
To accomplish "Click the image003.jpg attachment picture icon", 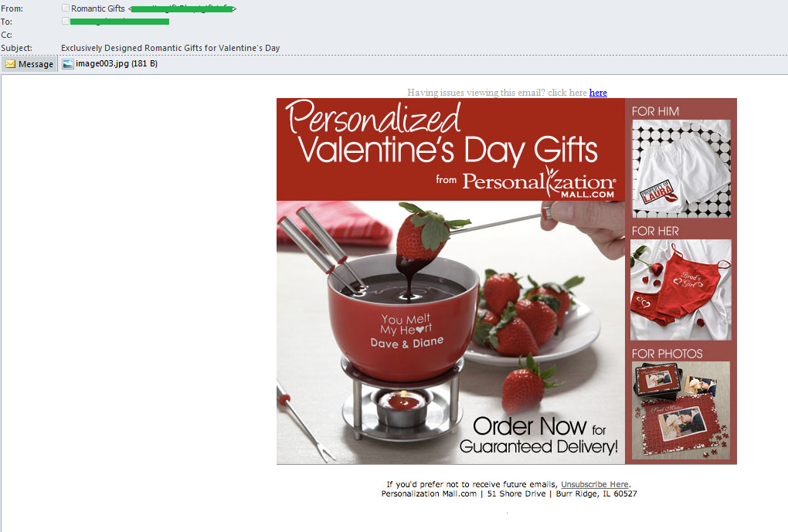I will point(68,64).
